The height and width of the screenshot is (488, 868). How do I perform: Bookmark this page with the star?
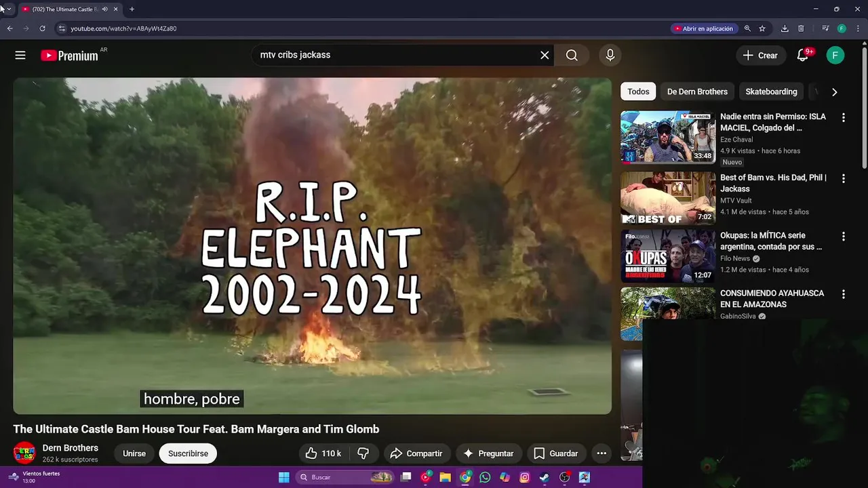tap(762, 28)
